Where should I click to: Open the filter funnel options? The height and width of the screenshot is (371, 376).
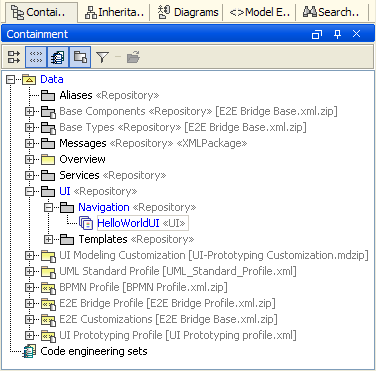tap(102, 57)
